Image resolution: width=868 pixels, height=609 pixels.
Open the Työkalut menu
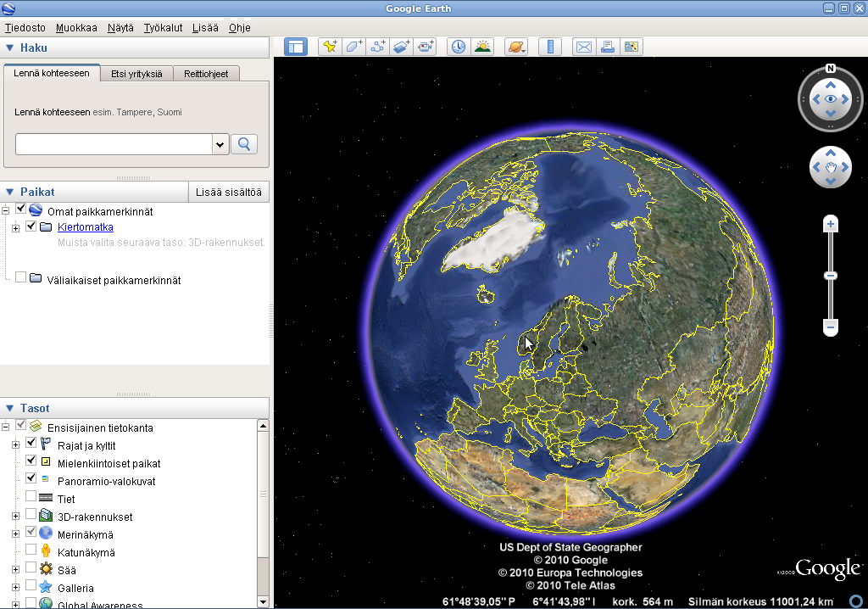163,28
